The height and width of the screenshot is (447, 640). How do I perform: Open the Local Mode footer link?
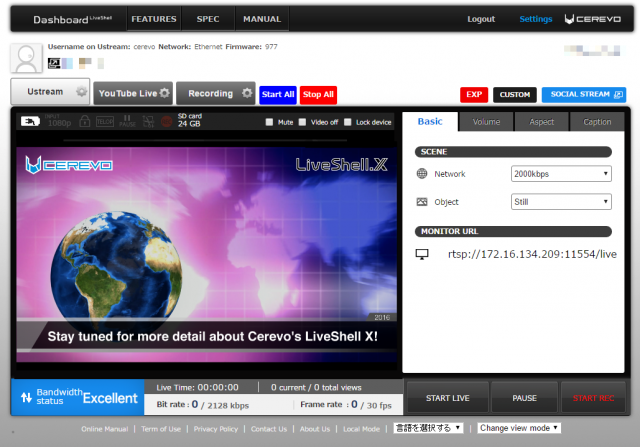coord(361,429)
